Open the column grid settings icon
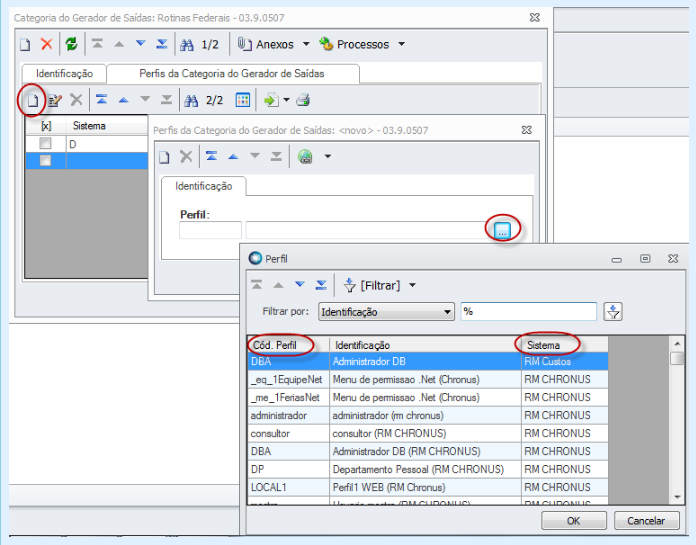The image size is (696, 545). (x=242, y=100)
